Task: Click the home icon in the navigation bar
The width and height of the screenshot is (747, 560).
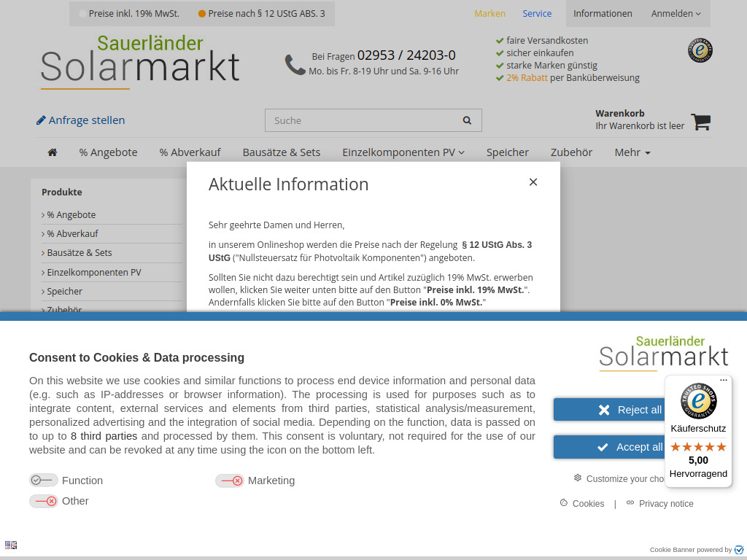Action: coord(52,152)
